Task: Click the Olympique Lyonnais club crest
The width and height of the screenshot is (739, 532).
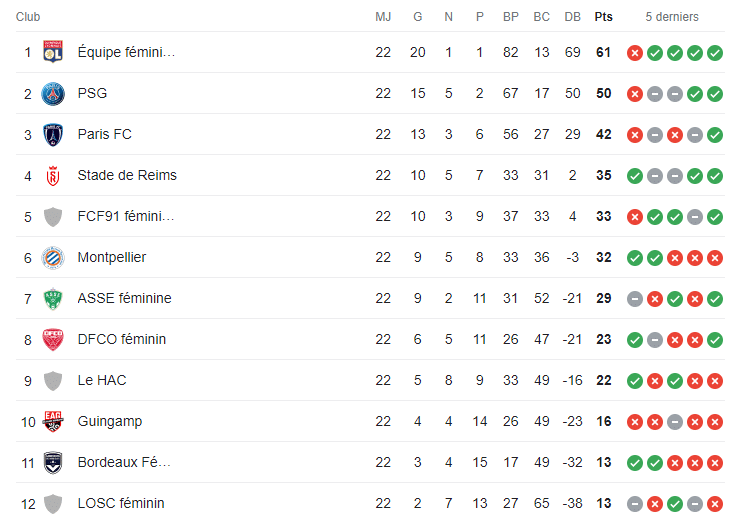Action: click(53, 52)
